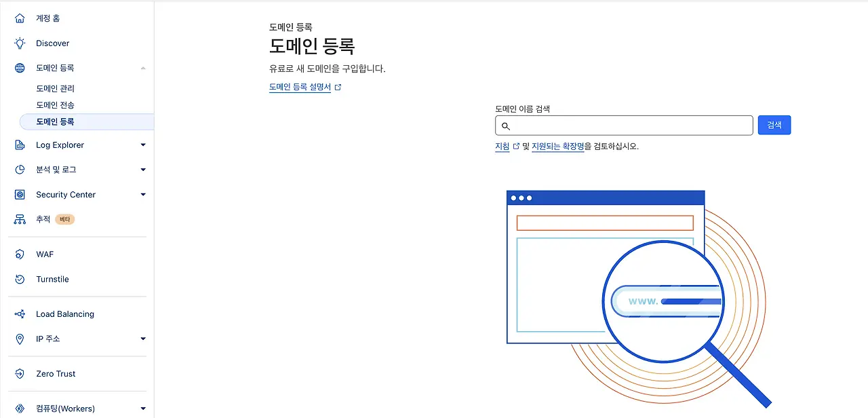This screenshot has width=868, height=418.
Task: Expand the 컴퓨팅(Workers) menu
Action: coord(142,408)
